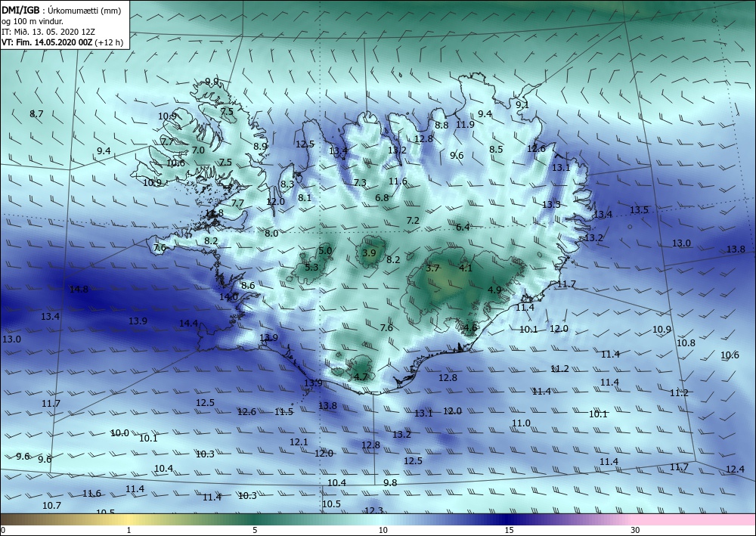Click the 30 label on the colour scale
The height and width of the screenshot is (536, 756).
[x=636, y=530]
